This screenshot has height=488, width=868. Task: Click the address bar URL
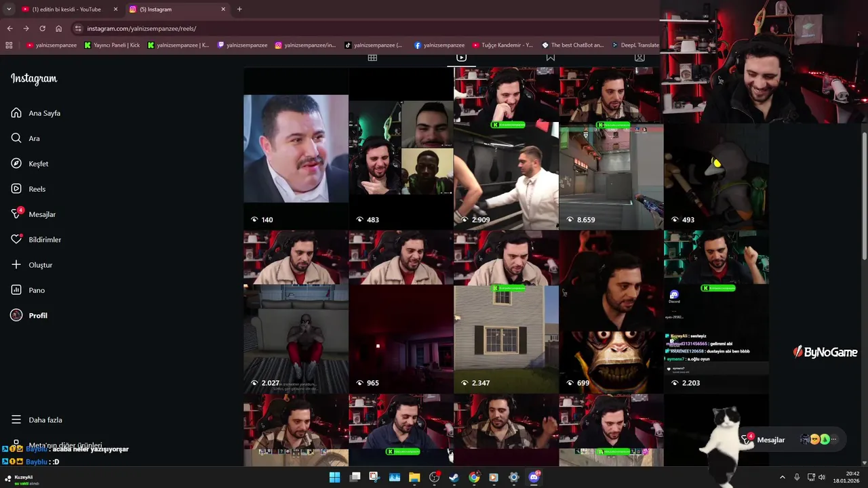coord(142,28)
